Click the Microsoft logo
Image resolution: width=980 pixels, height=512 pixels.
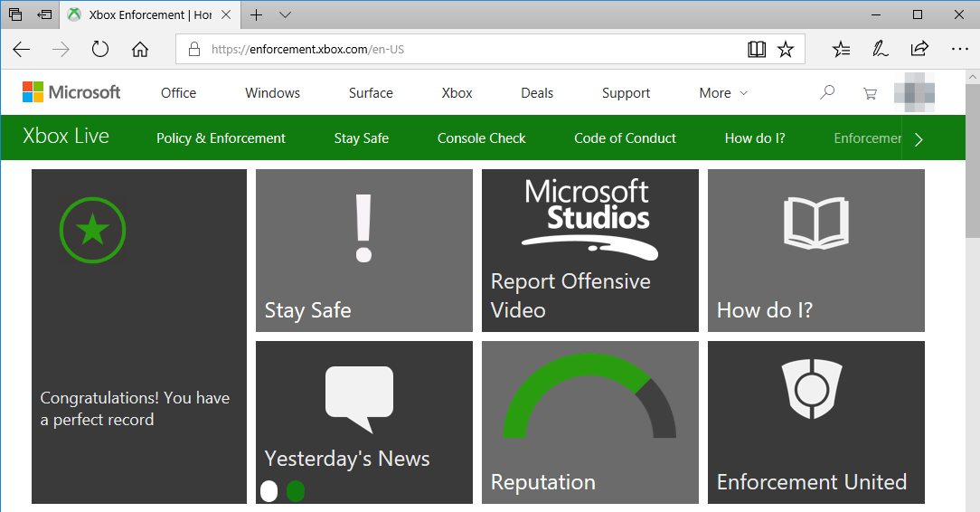tap(72, 92)
